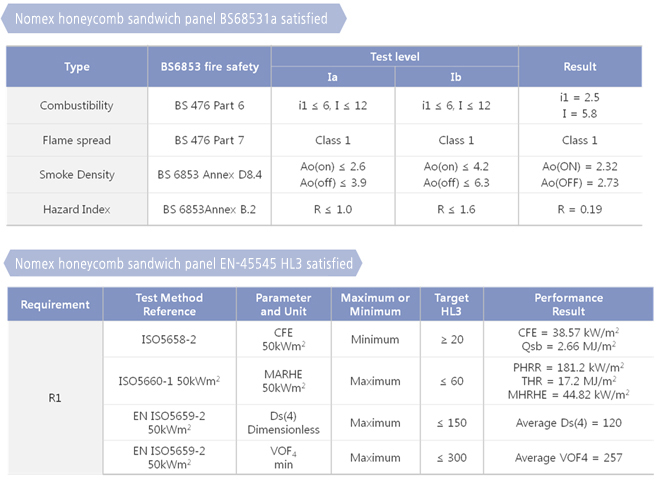Click the 'i1 = 2.5' result value

pos(580,97)
